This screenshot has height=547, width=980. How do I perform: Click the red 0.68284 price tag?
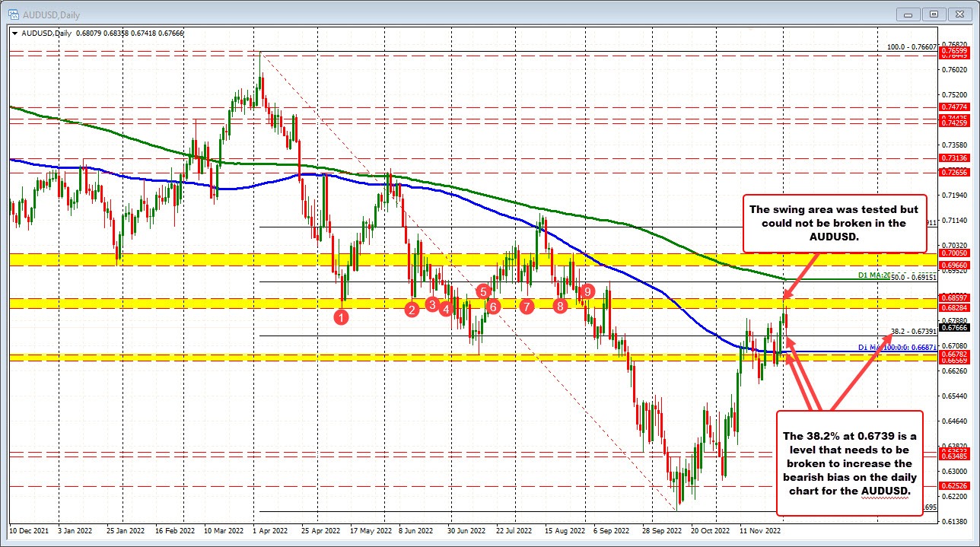(953, 307)
